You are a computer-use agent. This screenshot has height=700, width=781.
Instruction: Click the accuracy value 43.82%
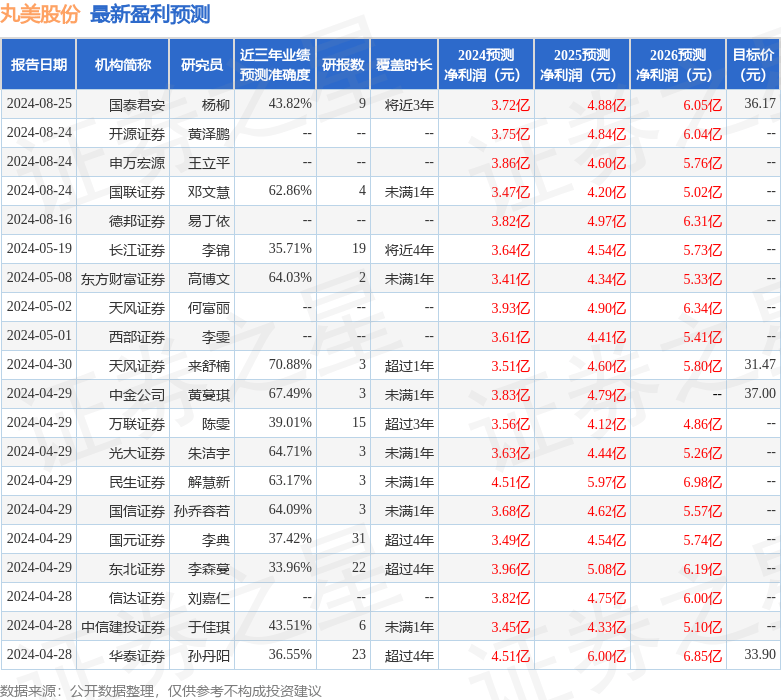(290, 103)
